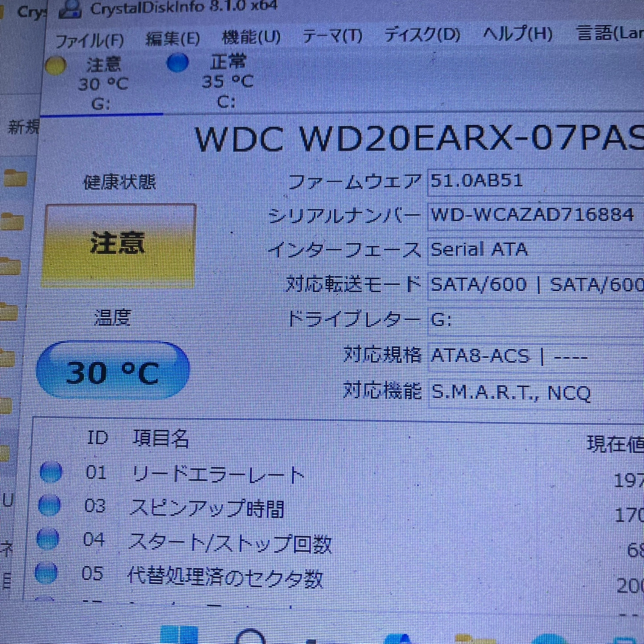
Task: Select the C: drive with 正常 status
Action: point(227,82)
